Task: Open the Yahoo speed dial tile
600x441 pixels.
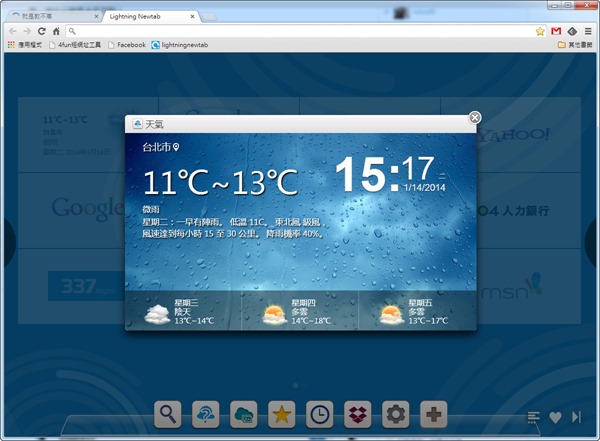Action: (x=528, y=135)
